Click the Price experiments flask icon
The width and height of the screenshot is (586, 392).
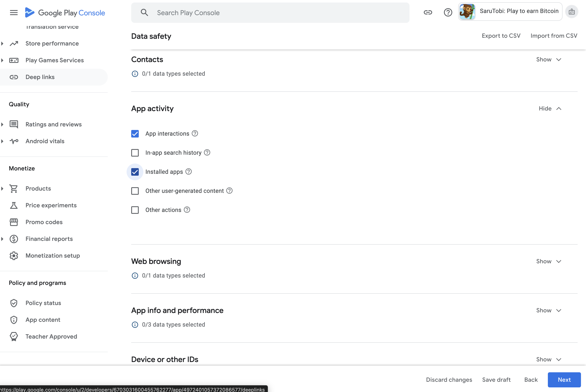pyautogui.click(x=14, y=205)
